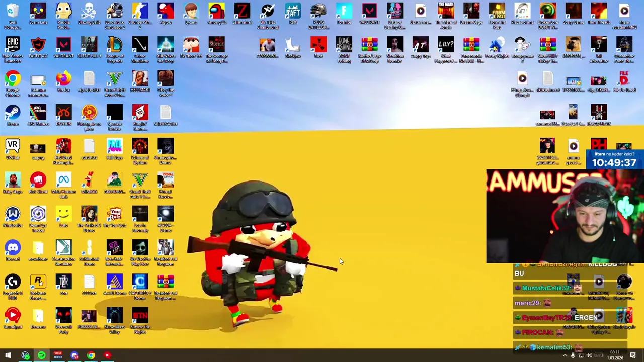This screenshot has height=362, width=644.
Task: Launch the Logitech G HUB shortcut
Action: pos(13,286)
